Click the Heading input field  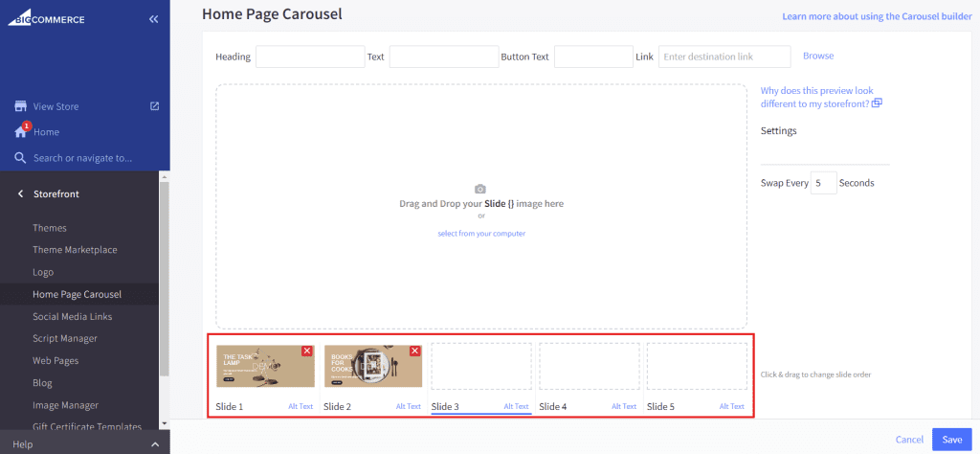click(x=310, y=57)
